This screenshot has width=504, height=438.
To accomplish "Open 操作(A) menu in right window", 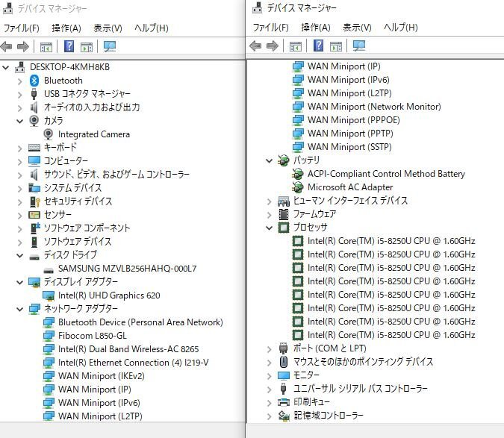I will (x=316, y=28).
